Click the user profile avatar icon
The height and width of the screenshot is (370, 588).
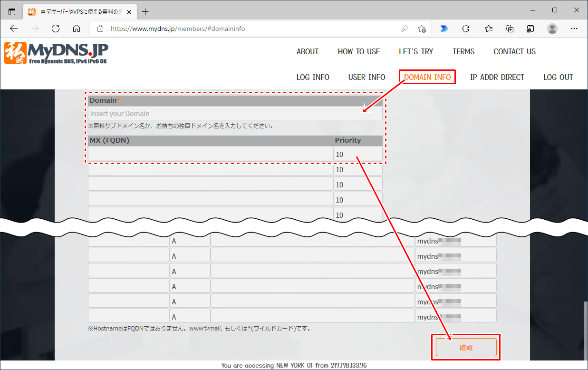pos(552,29)
